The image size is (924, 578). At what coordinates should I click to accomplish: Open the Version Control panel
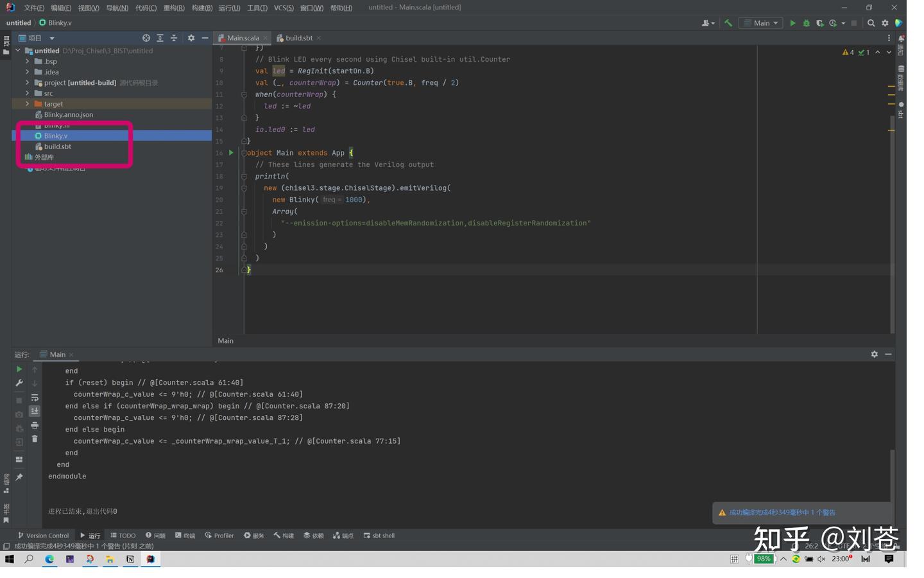[x=44, y=535]
